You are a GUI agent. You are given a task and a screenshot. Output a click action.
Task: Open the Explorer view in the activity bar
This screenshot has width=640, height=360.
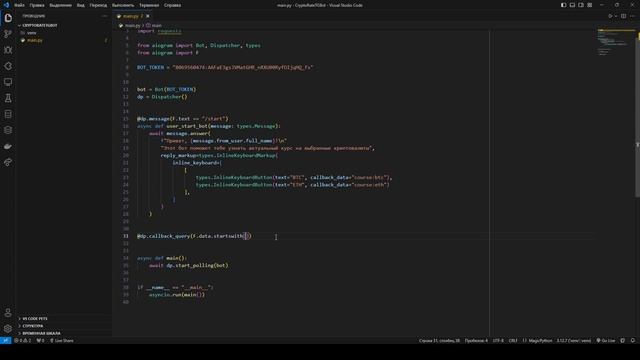pos(8,18)
